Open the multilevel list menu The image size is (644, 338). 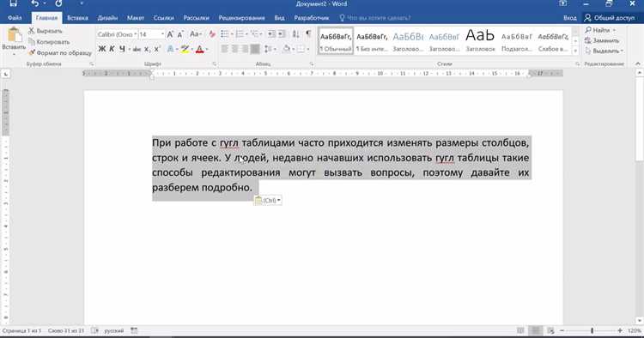pyautogui.click(x=255, y=34)
